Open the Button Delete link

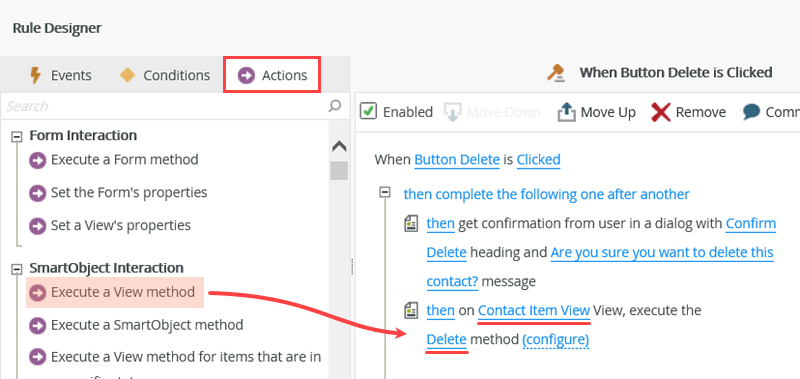(x=457, y=160)
